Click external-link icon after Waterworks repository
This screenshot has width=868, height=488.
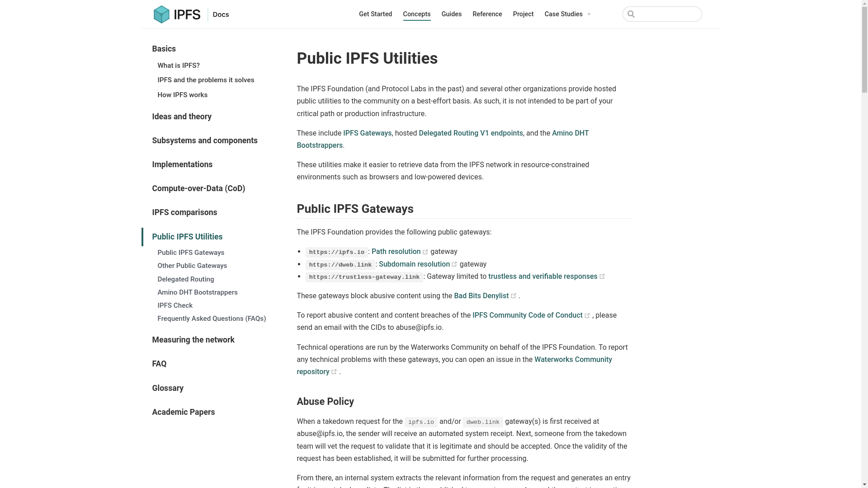click(x=334, y=372)
